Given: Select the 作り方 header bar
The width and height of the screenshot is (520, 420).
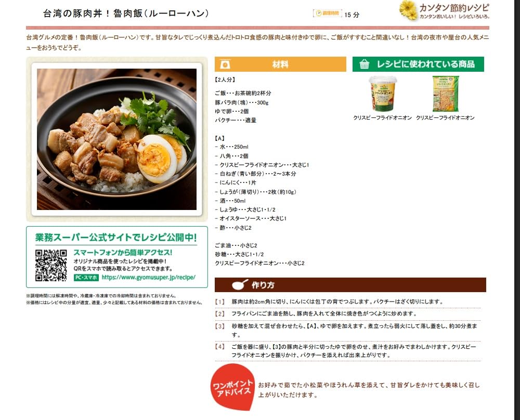Looking at the screenshot, I should pyautogui.click(x=350, y=285).
